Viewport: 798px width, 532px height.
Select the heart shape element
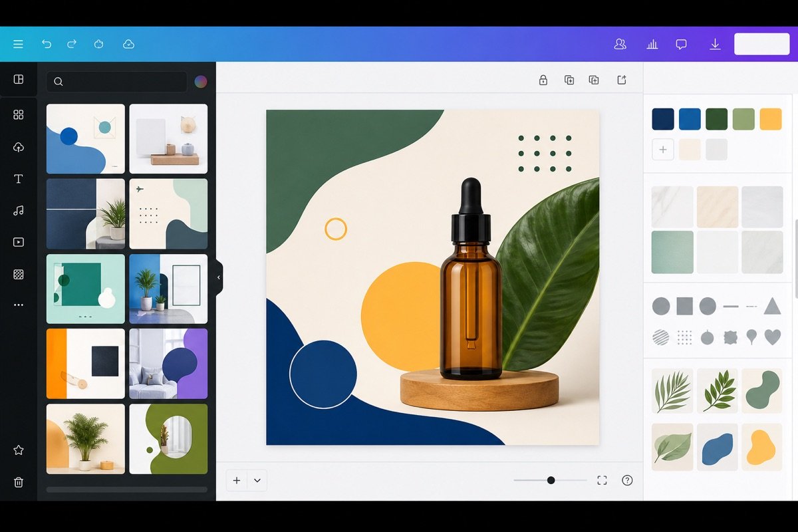(772, 337)
